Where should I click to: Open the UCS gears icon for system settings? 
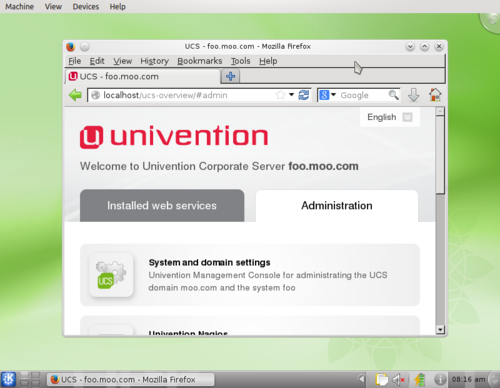tap(111, 275)
